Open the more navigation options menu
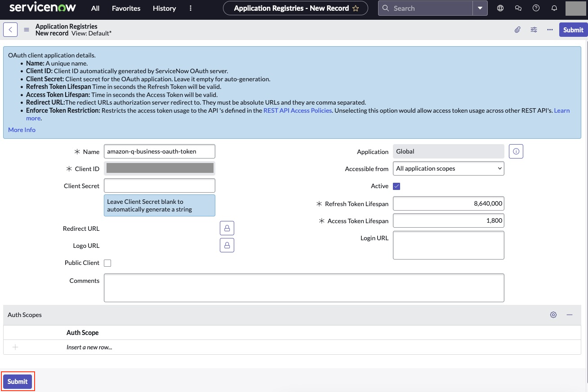This screenshot has width=588, height=392. point(191,8)
